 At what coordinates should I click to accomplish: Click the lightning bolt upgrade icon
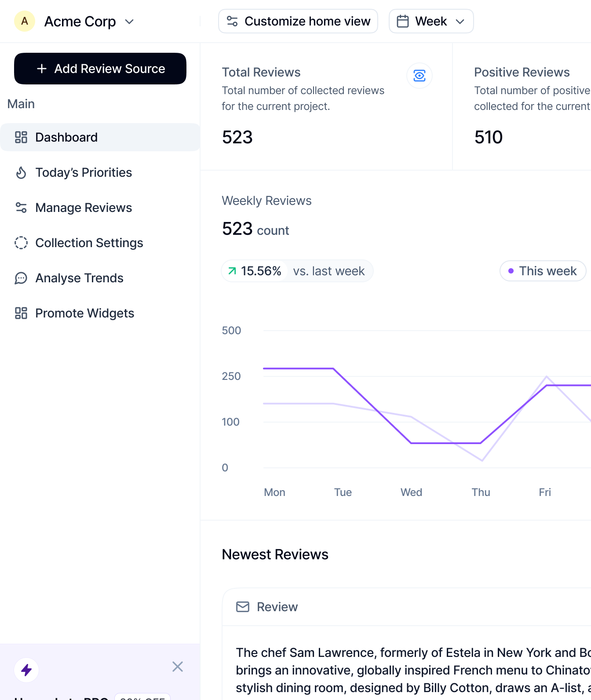[26, 670]
